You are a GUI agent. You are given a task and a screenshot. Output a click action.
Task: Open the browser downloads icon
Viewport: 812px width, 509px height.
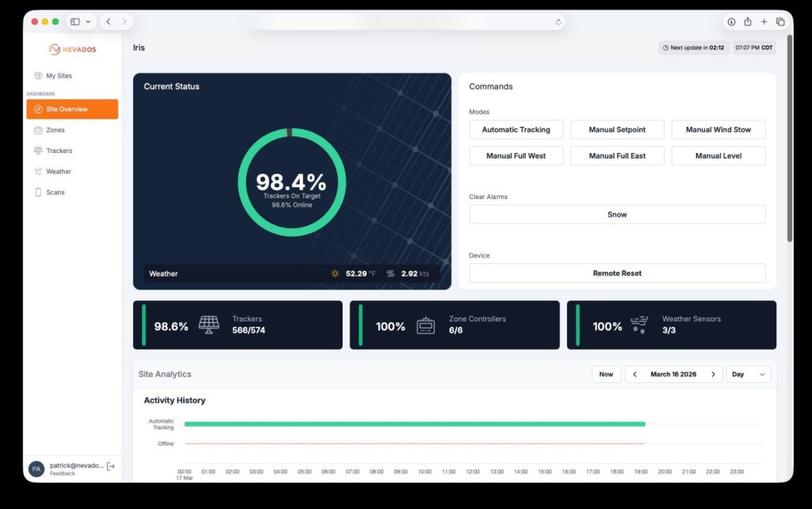[x=731, y=21]
